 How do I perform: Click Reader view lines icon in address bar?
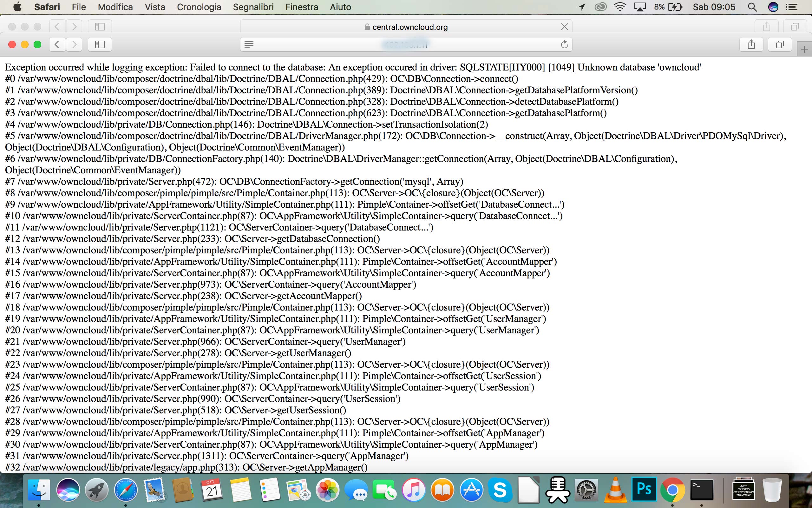[249, 44]
